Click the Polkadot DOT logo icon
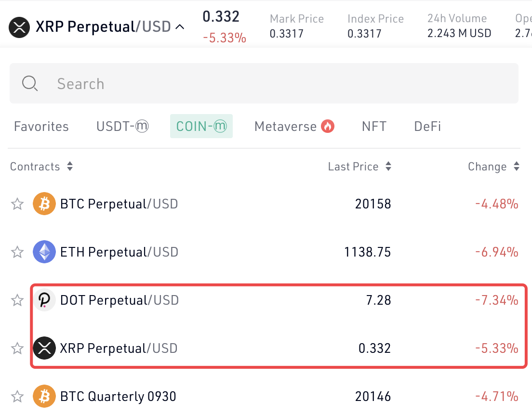The width and height of the screenshot is (532, 413). point(44,300)
